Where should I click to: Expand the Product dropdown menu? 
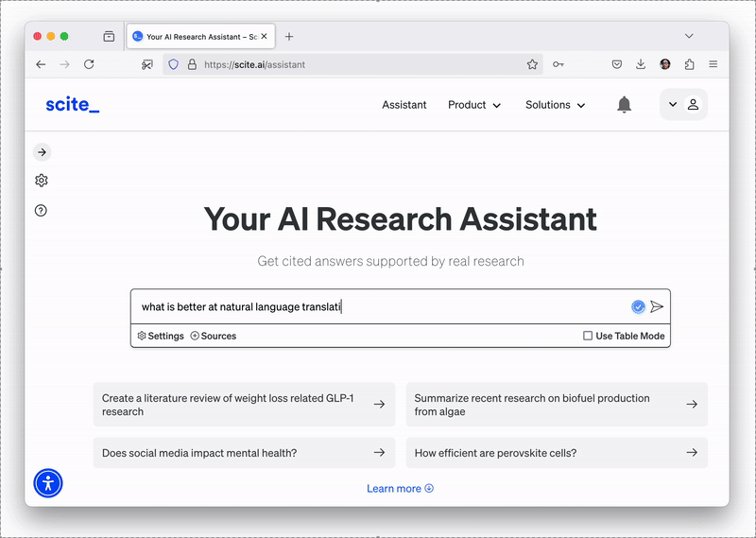coord(474,105)
